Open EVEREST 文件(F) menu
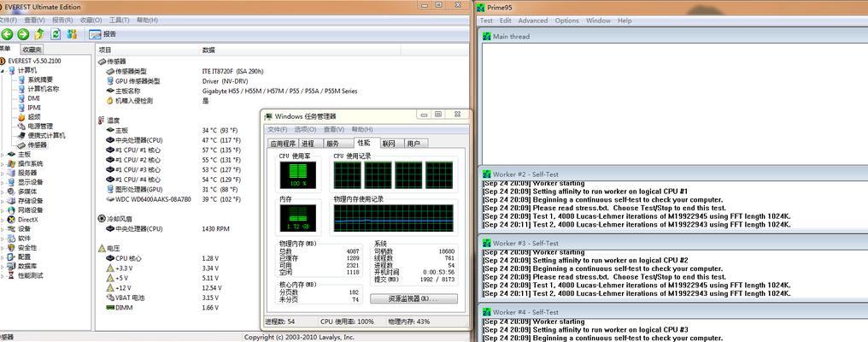Image resolution: width=868 pixels, height=342 pixels. point(8,20)
